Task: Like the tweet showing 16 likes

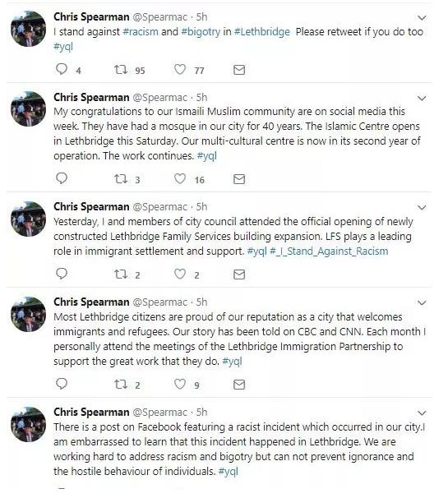Action: coord(180,179)
